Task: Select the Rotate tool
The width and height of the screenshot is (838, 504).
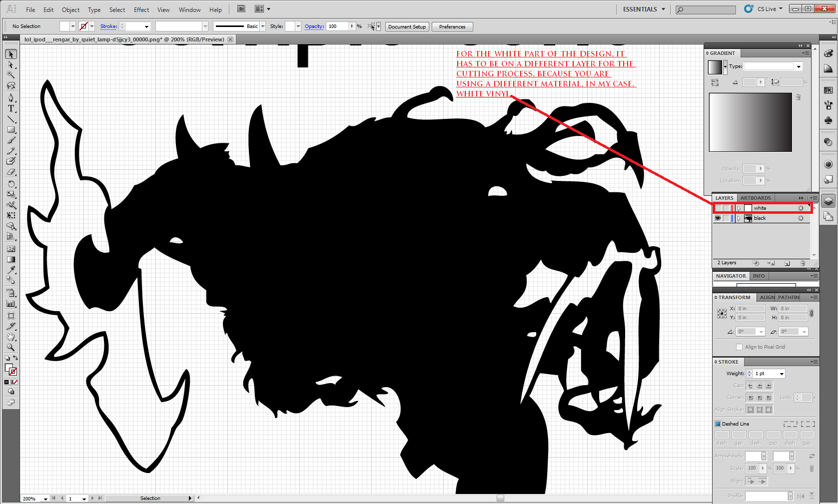Action: [11, 184]
